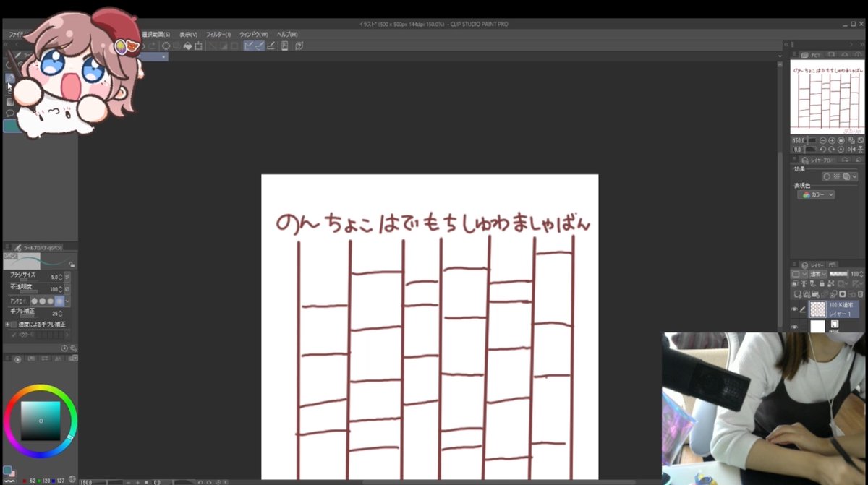Toggle Snap to Grid in the command bar
Viewport: 868px width, 485px height.
click(x=271, y=46)
